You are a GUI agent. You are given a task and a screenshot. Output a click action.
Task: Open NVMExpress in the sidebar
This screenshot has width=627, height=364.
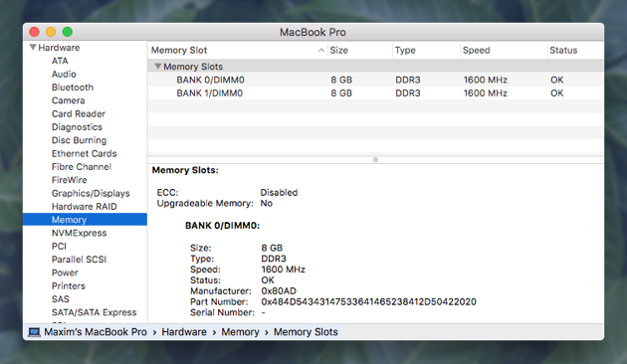click(79, 233)
